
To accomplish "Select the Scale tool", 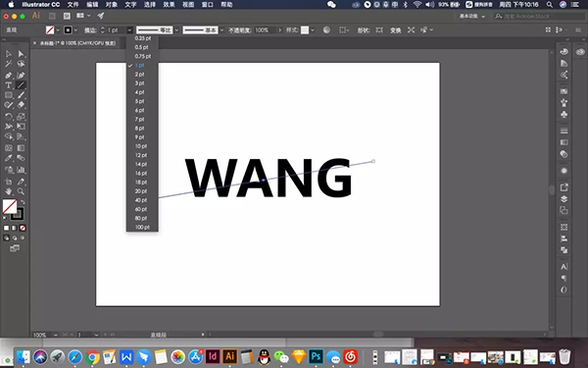I will coord(21,117).
